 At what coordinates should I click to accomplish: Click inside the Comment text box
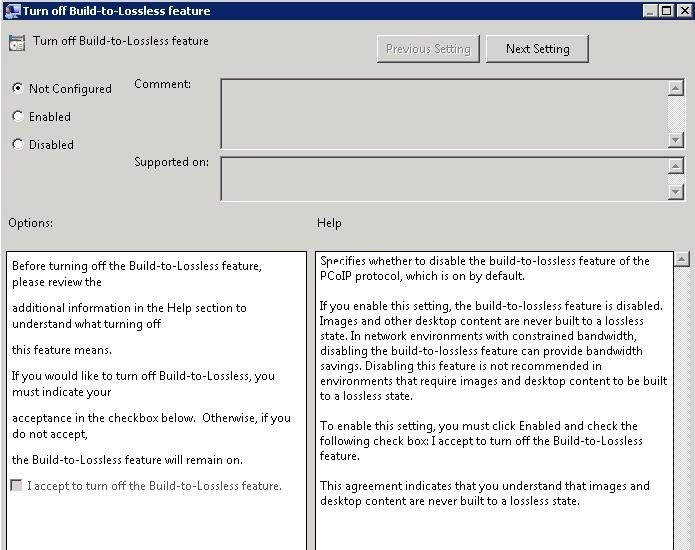[x=444, y=114]
